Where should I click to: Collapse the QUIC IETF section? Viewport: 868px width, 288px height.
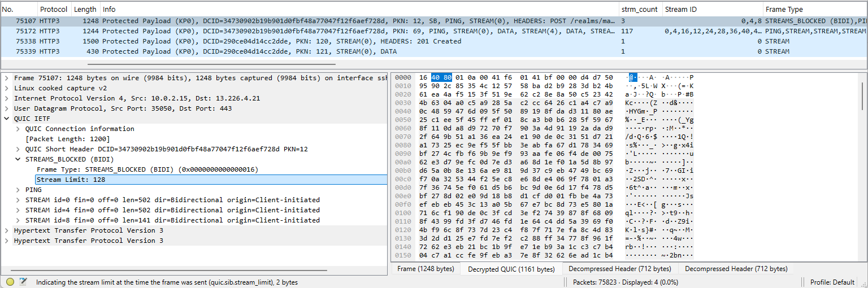point(6,119)
